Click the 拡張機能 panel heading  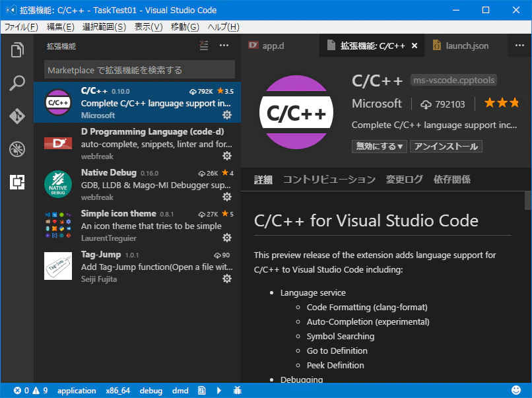61,46
